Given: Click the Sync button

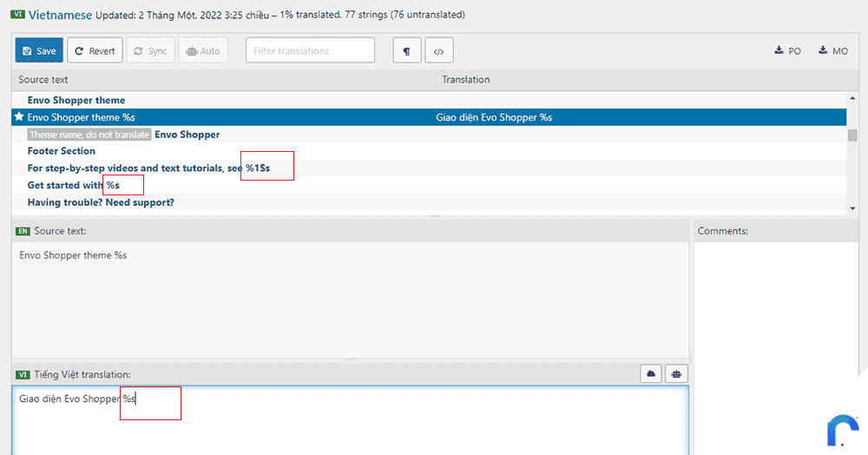Looking at the screenshot, I should tap(150, 50).
